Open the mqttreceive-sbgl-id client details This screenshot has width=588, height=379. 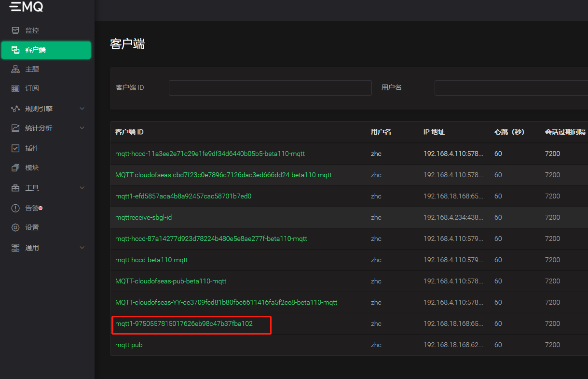pos(143,217)
